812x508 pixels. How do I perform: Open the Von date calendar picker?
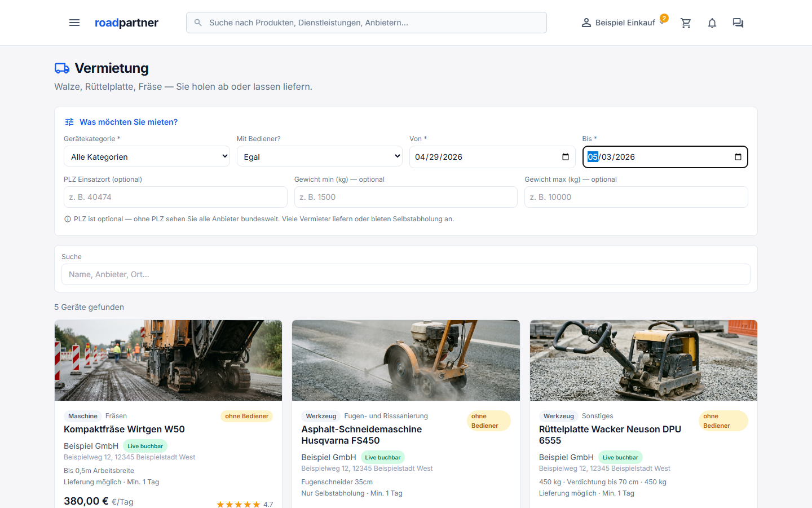566,157
